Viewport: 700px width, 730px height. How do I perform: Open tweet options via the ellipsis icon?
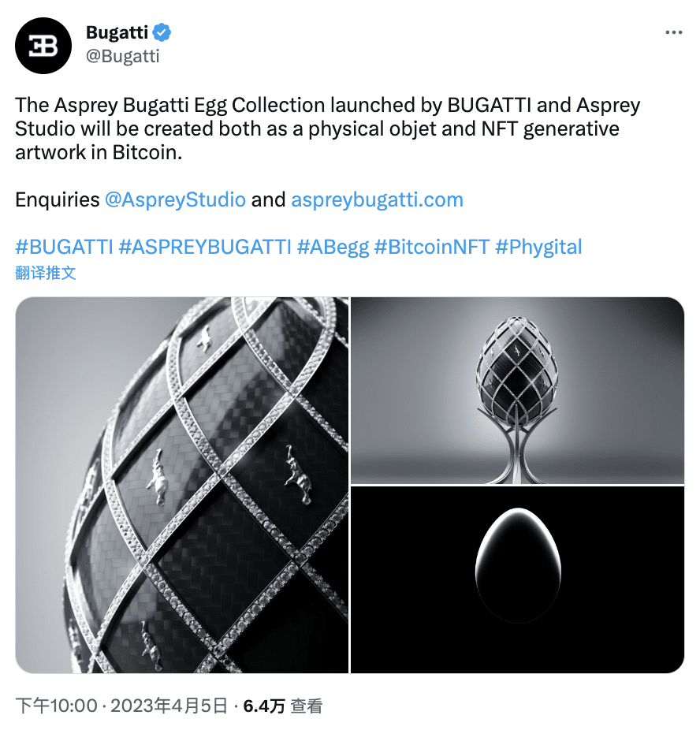(674, 32)
